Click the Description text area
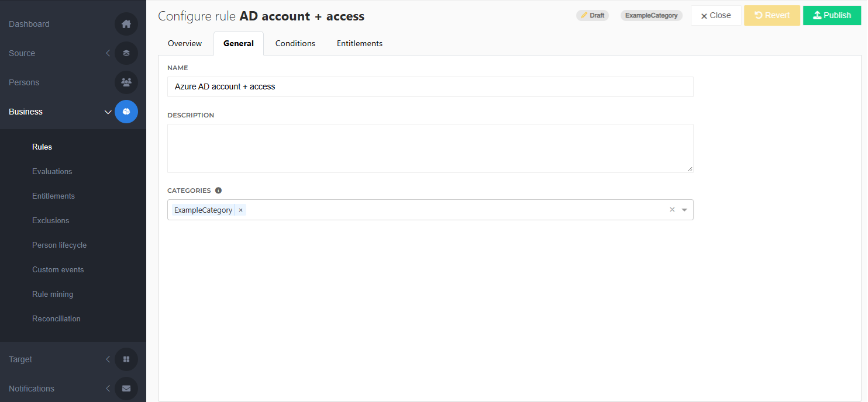This screenshot has width=868, height=402. tap(430, 148)
